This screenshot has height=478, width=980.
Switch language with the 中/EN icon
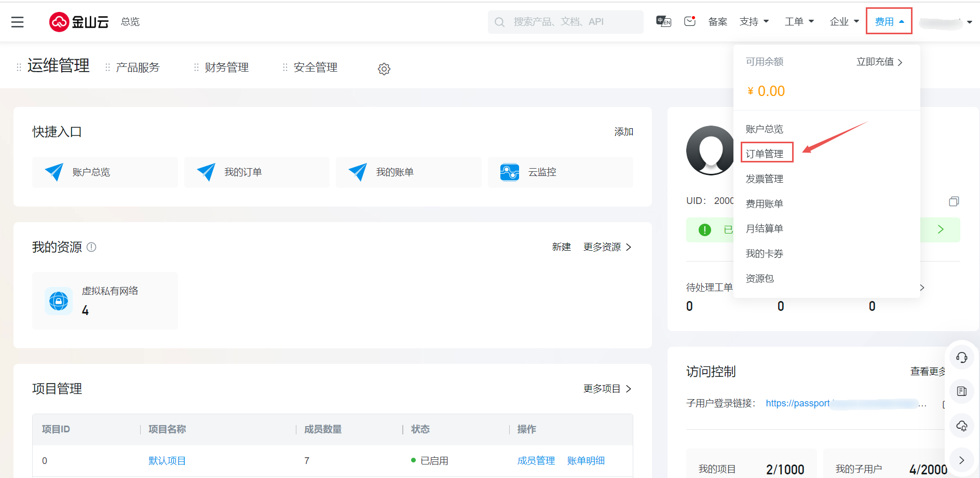coord(663,21)
